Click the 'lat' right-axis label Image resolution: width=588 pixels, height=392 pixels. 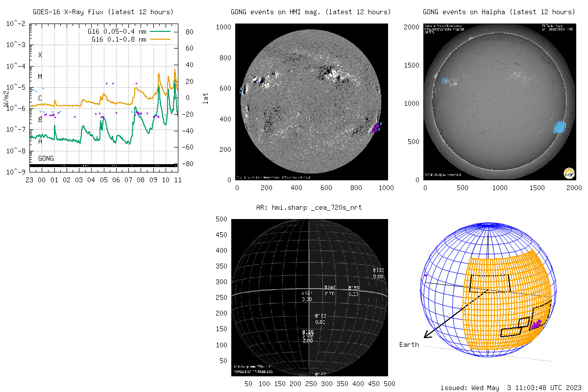pos(206,98)
